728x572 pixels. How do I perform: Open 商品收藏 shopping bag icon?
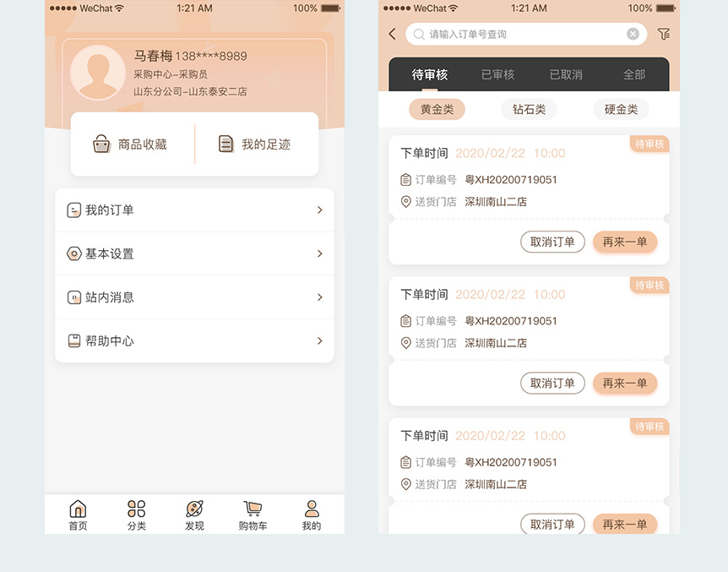(101, 144)
